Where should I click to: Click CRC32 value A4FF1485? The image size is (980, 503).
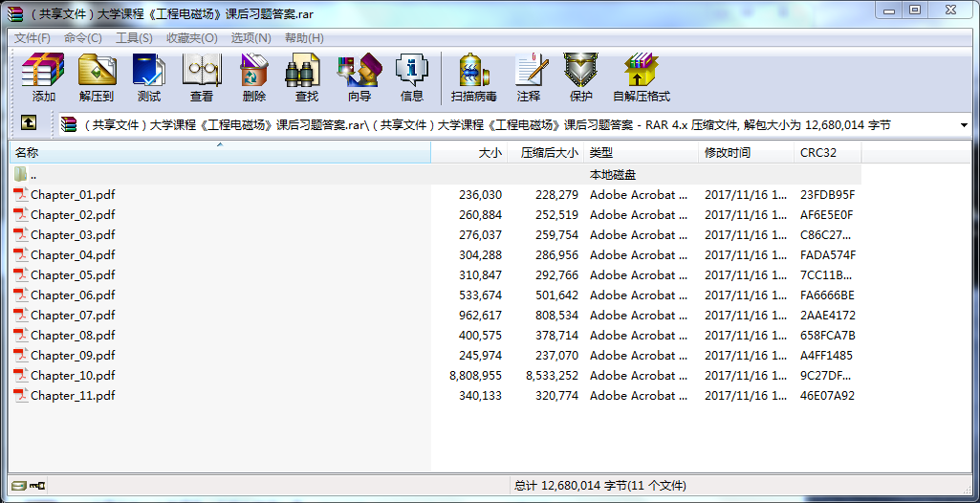tap(826, 355)
